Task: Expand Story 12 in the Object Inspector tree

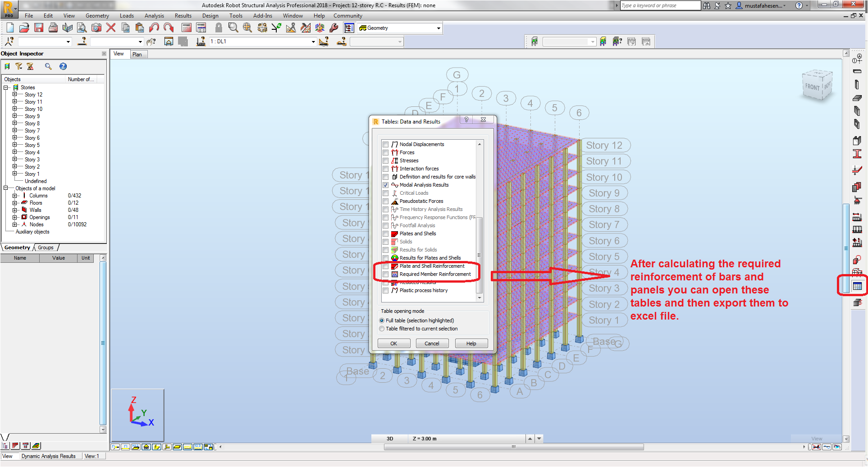Action: point(14,94)
